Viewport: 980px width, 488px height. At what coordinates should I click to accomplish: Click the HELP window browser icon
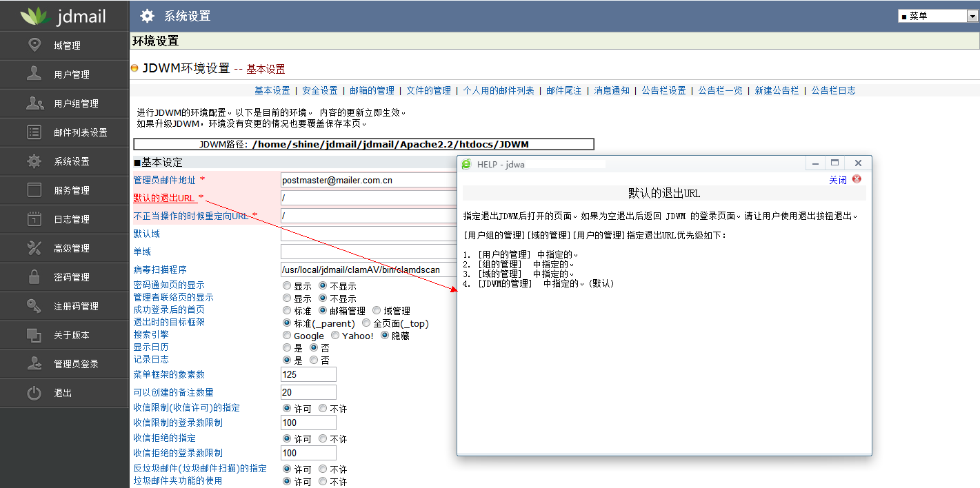[466, 163]
